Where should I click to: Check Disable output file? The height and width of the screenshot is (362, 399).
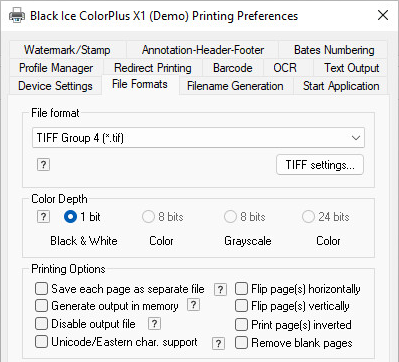pyautogui.click(x=41, y=324)
